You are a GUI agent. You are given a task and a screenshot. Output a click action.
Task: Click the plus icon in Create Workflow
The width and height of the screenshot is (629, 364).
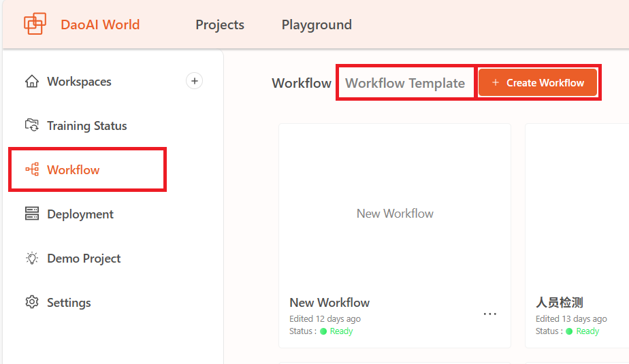tap(496, 82)
